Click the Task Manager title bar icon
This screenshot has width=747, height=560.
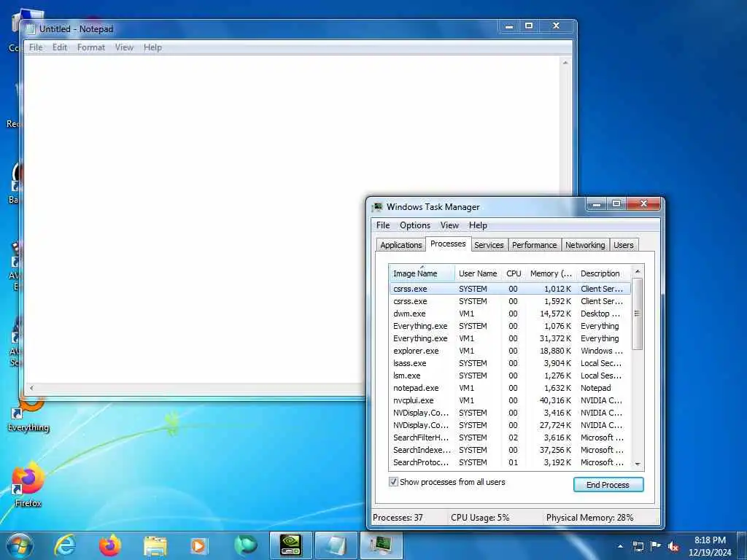(x=378, y=206)
